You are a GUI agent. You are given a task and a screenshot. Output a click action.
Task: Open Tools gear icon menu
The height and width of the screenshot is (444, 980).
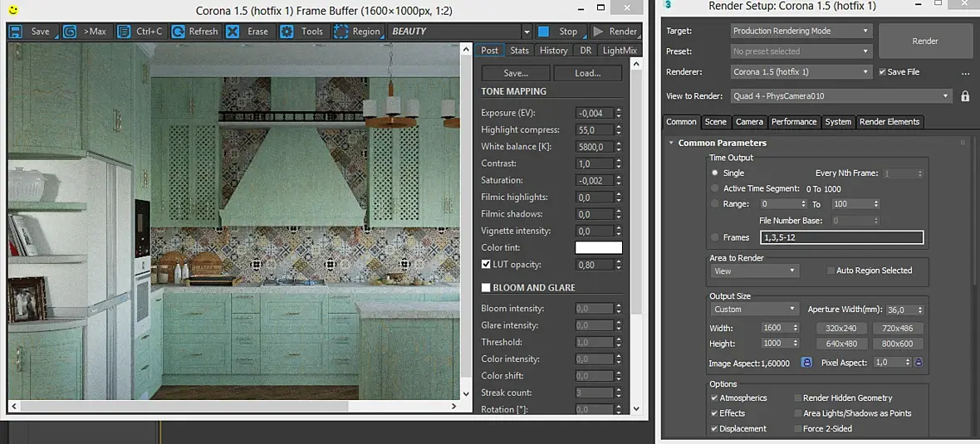pos(287,32)
